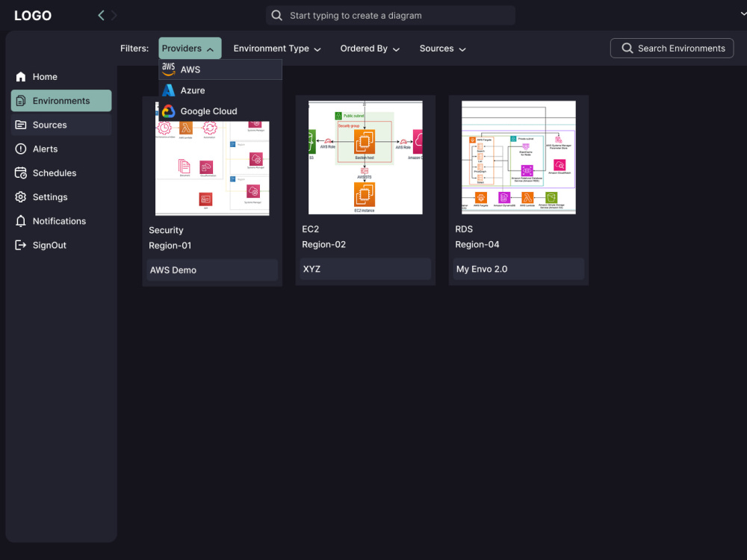Click the magnifier in diagram search bar

point(277,15)
